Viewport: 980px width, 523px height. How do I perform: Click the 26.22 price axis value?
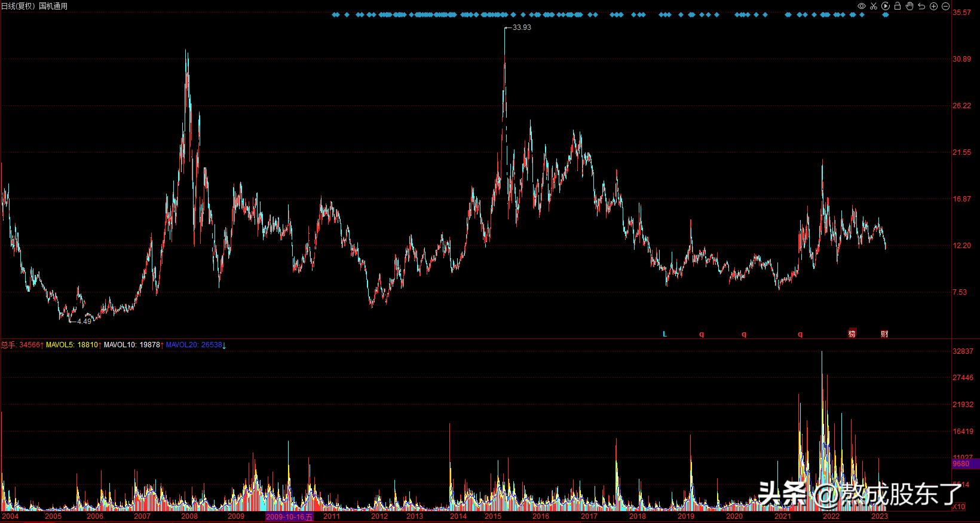coord(962,106)
